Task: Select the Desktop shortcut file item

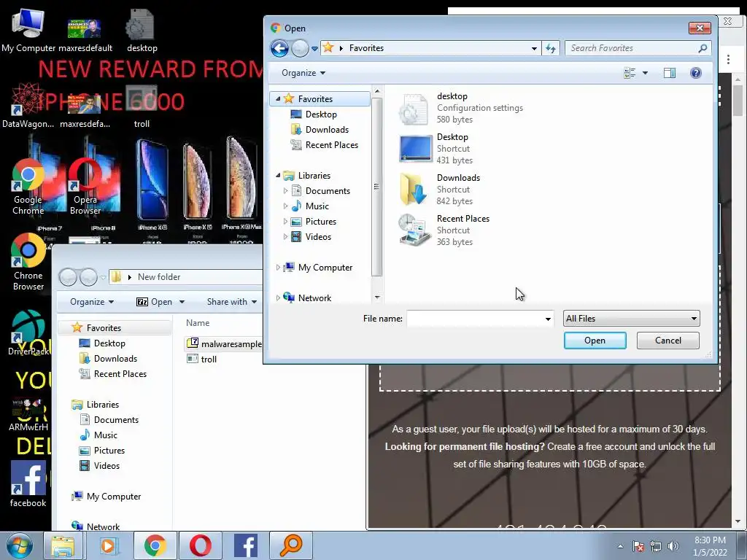Action: click(436, 149)
